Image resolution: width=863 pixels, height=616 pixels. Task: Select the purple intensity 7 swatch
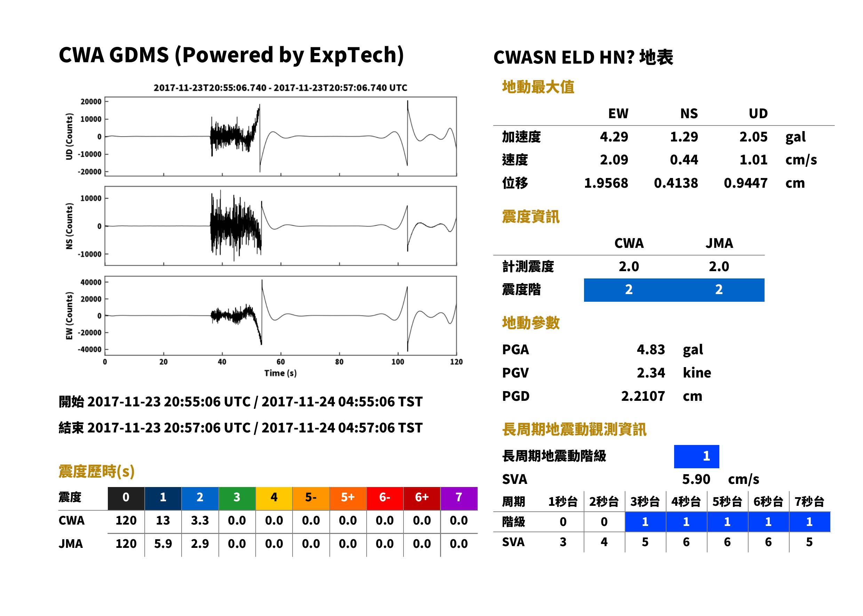coord(459,499)
